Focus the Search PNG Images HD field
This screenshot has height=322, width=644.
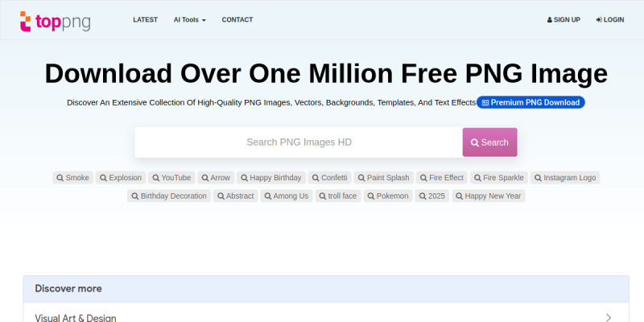click(299, 142)
